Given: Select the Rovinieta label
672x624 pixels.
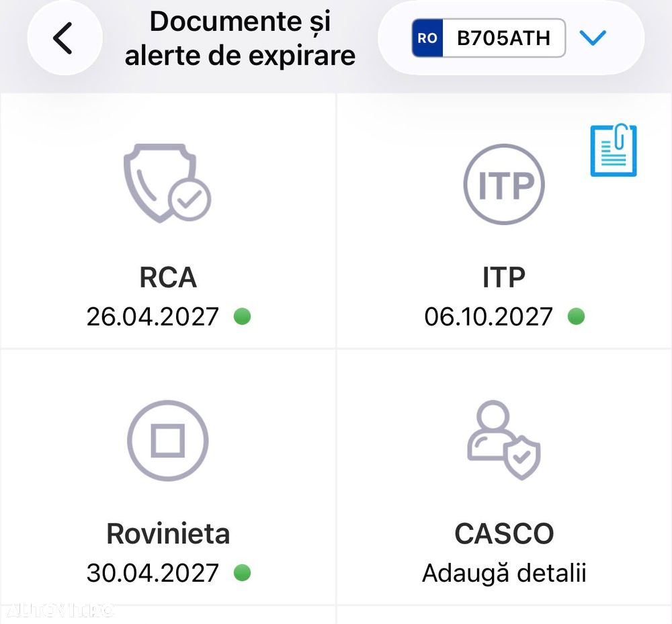Looking at the screenshot, I should [168, 534].
